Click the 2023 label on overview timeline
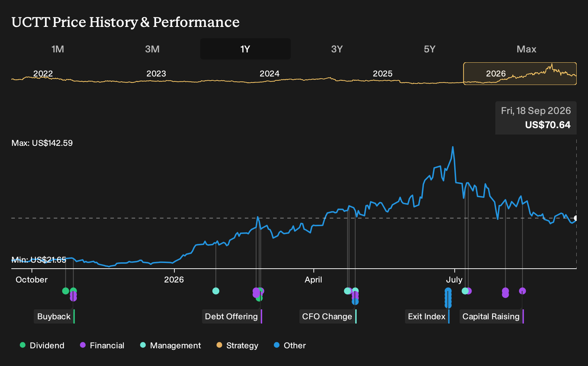Image resolution: width=588 pixels, height=366 pixels. click(156, 74)
